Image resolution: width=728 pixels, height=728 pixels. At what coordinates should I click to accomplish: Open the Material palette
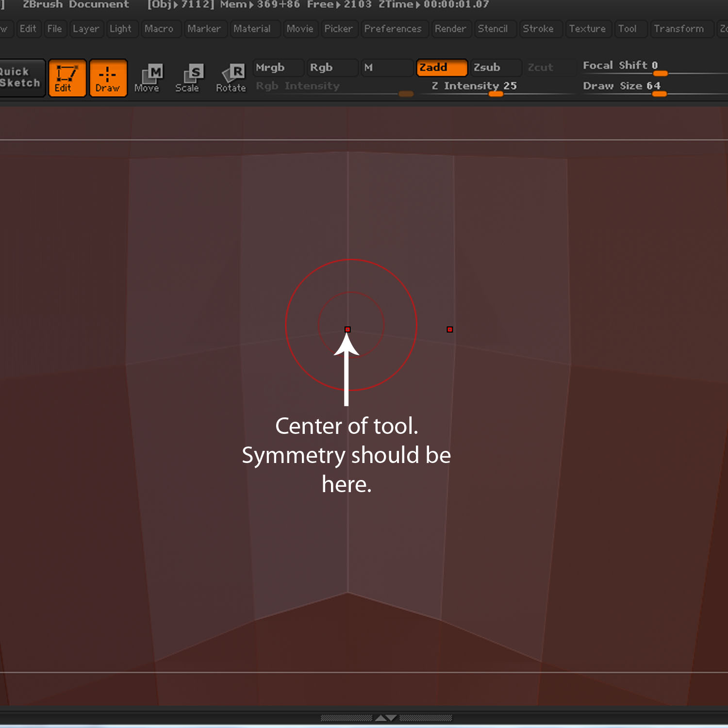click(x=253, y=29)
